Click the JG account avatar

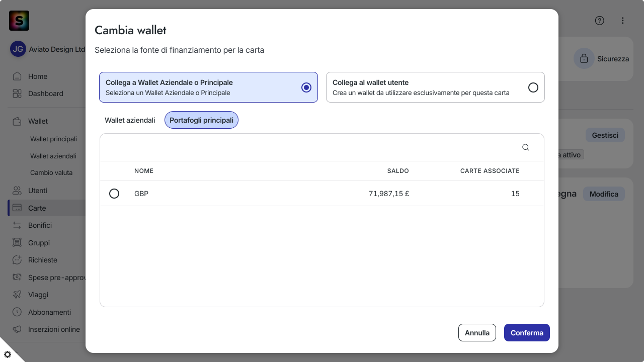point(18,49)
